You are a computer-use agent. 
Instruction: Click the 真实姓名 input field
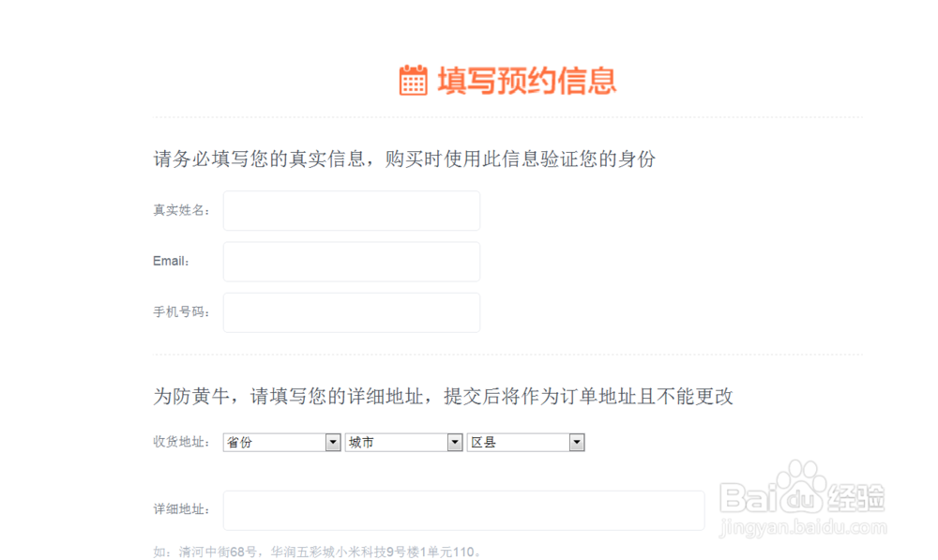(351, 210)
